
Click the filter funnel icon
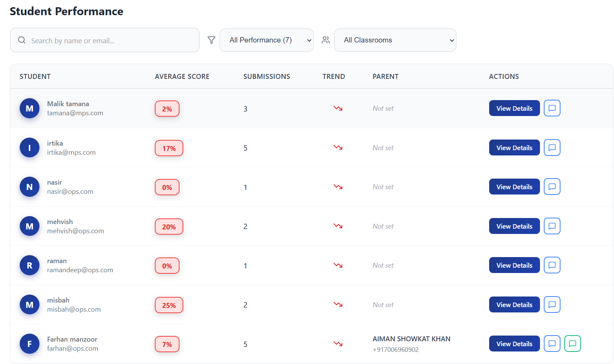211,40
